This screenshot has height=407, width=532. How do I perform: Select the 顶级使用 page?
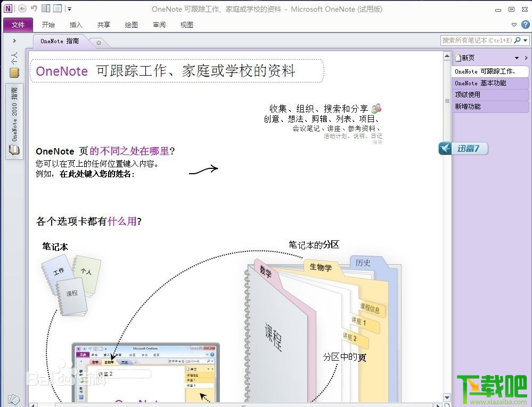click(490, 95)
